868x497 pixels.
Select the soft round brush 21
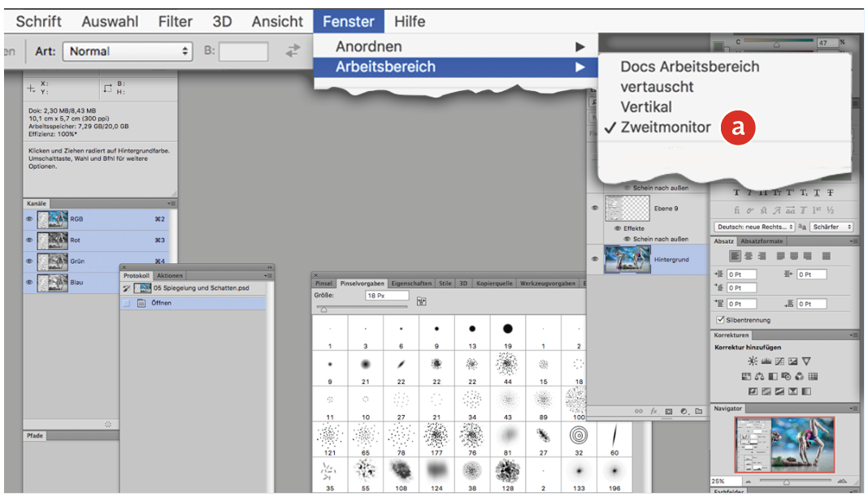366,368
